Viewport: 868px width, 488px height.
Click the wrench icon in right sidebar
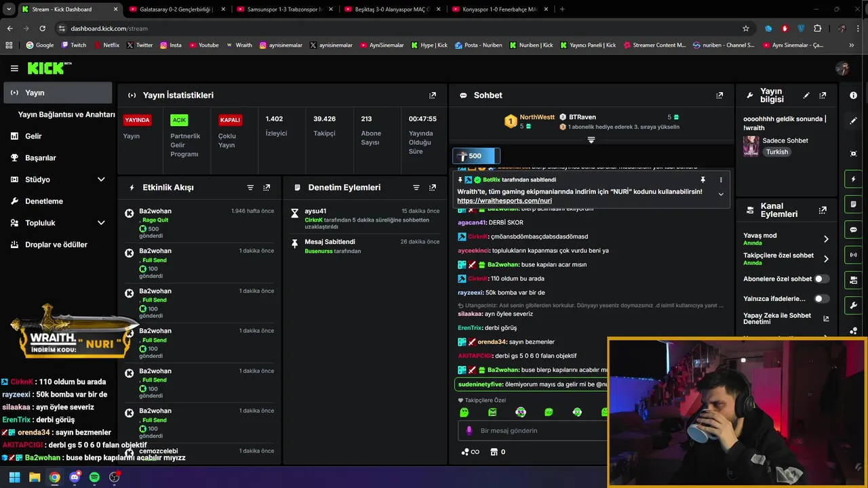(x=853, y=305)
